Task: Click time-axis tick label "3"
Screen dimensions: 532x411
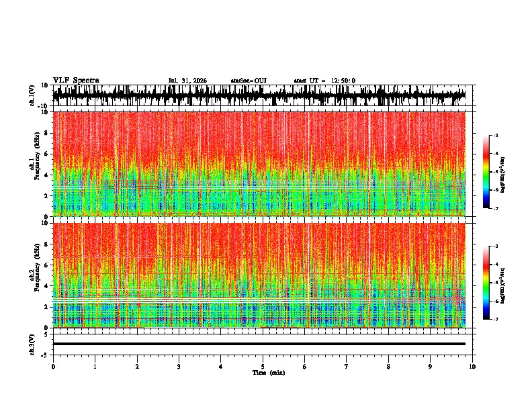Action: tap(179, 367)
